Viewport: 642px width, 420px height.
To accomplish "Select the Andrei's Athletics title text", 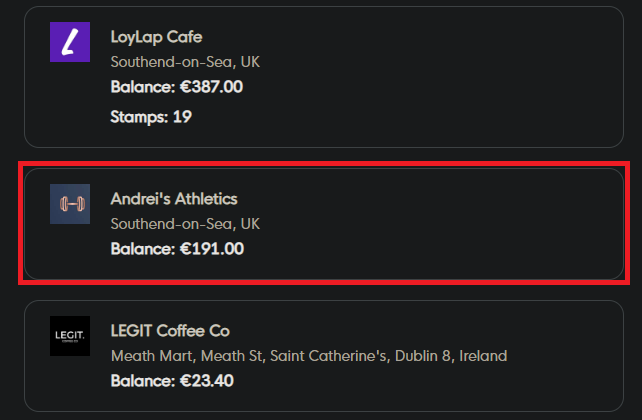I will [174, 199].
